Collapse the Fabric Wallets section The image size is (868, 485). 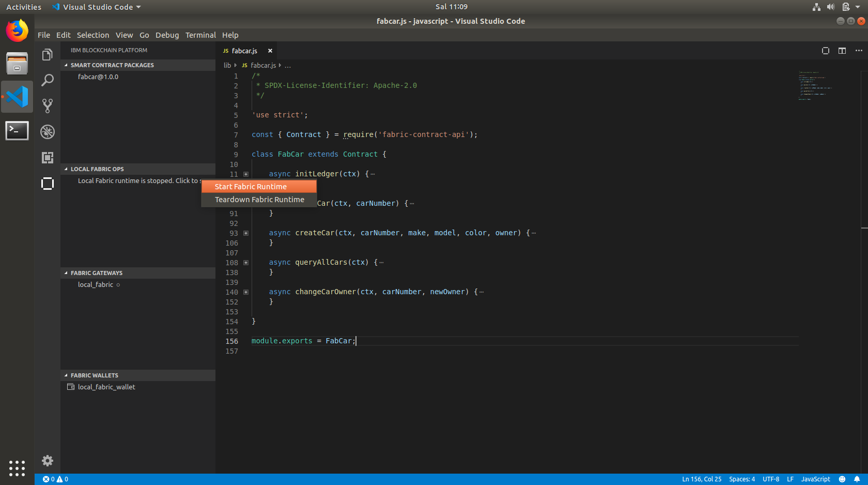(137, 375)
